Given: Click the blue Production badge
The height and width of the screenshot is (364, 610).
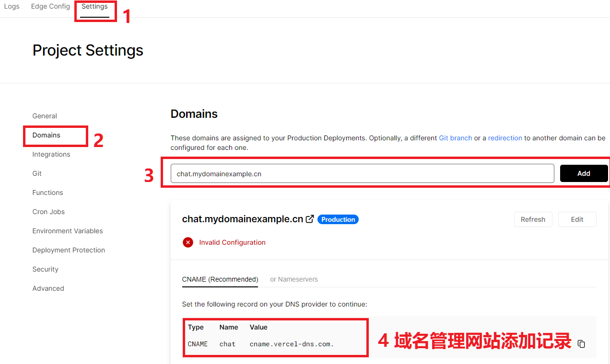Looking at the screenshot, I should (x=338, y=219).
